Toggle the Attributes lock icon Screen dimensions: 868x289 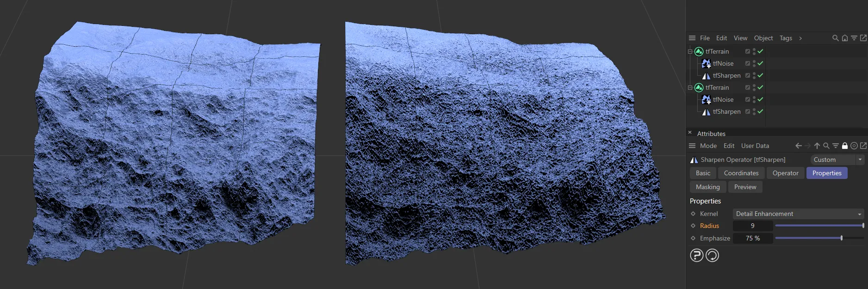tap(845, 146)
